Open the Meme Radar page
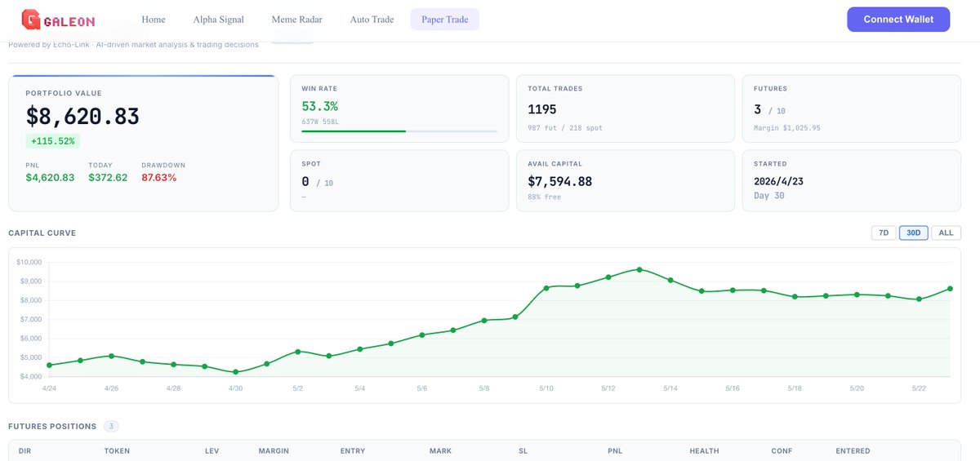The image size is (980, 461). 297,20
